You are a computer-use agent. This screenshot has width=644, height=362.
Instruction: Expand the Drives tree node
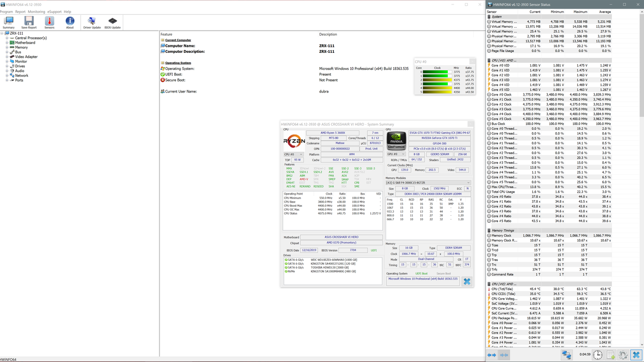[x=7, y=66]
